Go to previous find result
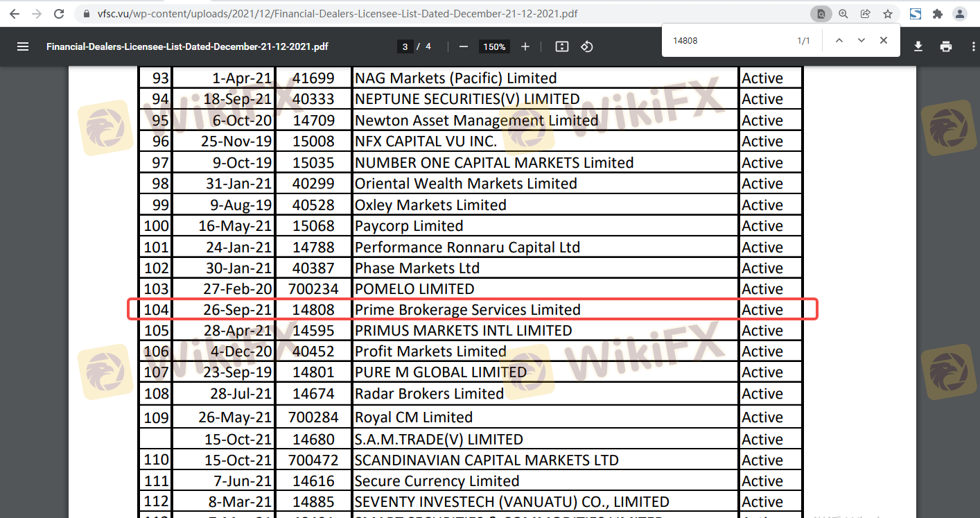This screenshot has height=518, width=980. (839, 41)
